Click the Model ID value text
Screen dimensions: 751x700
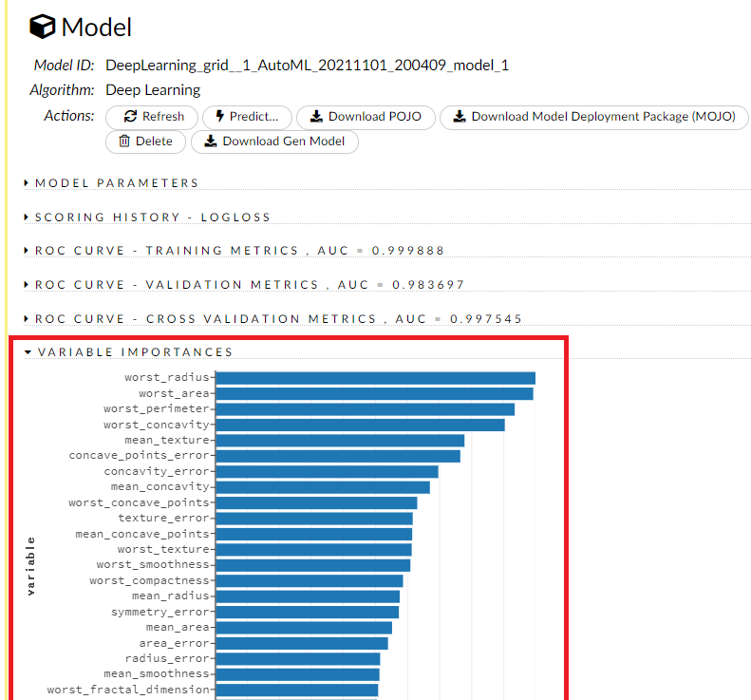click(x=307, y=66)
